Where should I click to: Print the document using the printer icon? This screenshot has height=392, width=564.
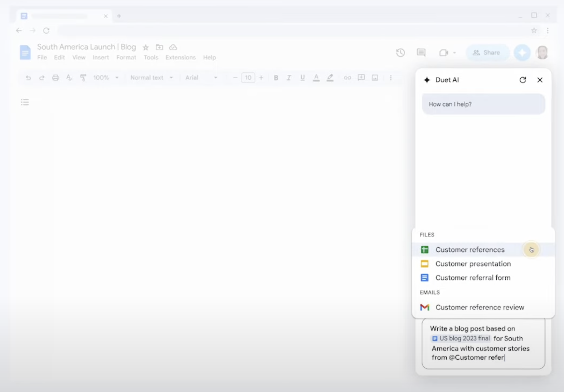pos(55,78)
